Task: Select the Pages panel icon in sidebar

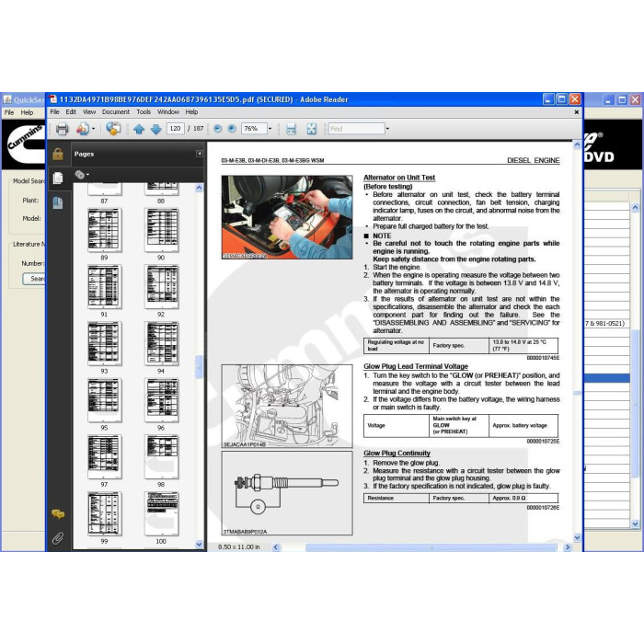Action: [58, 178]
